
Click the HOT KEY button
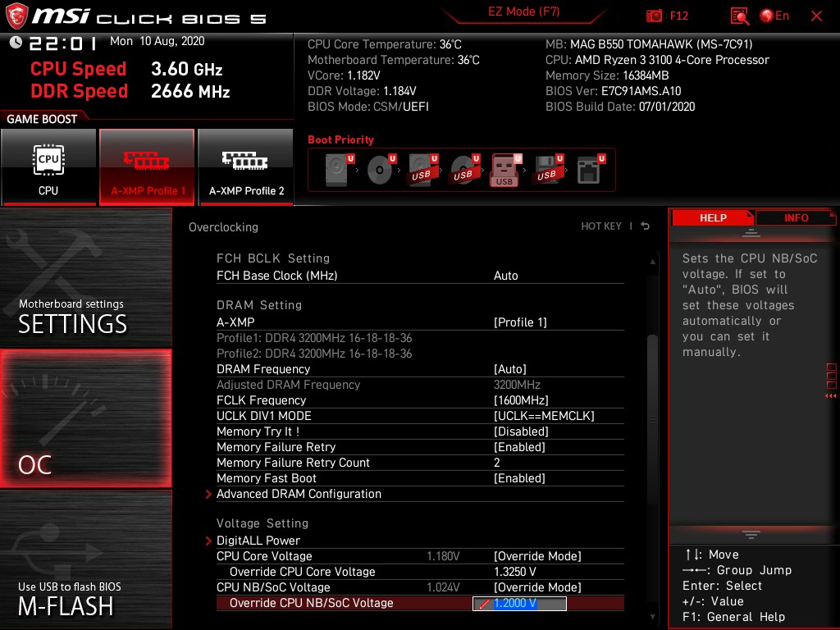click(x=601, y=226)
